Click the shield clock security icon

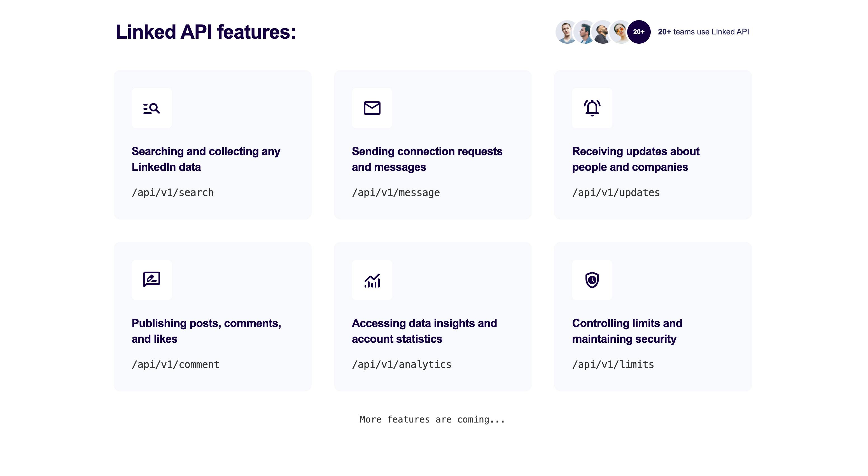coord(592,280)
